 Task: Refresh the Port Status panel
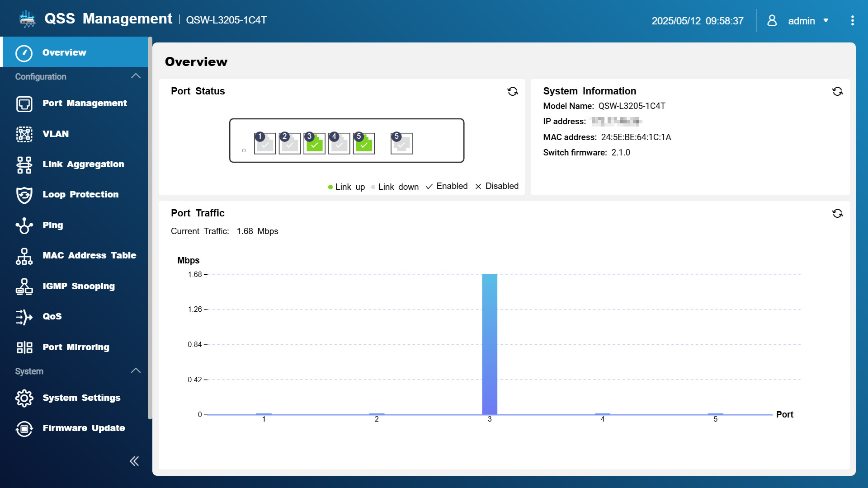513,91
